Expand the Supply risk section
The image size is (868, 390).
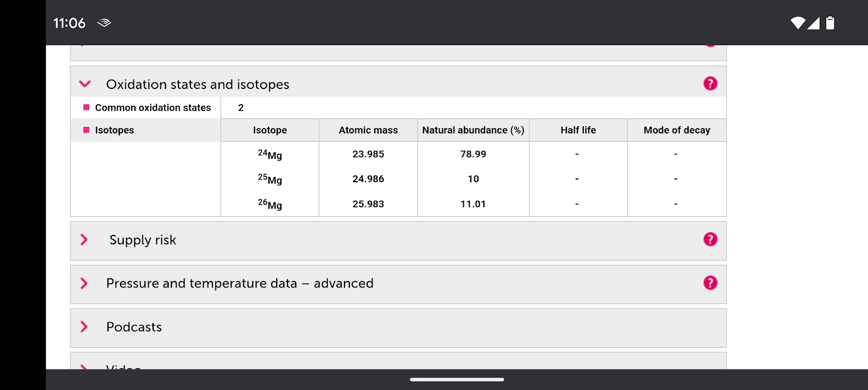pyautogui.click(x=84, y=240)
